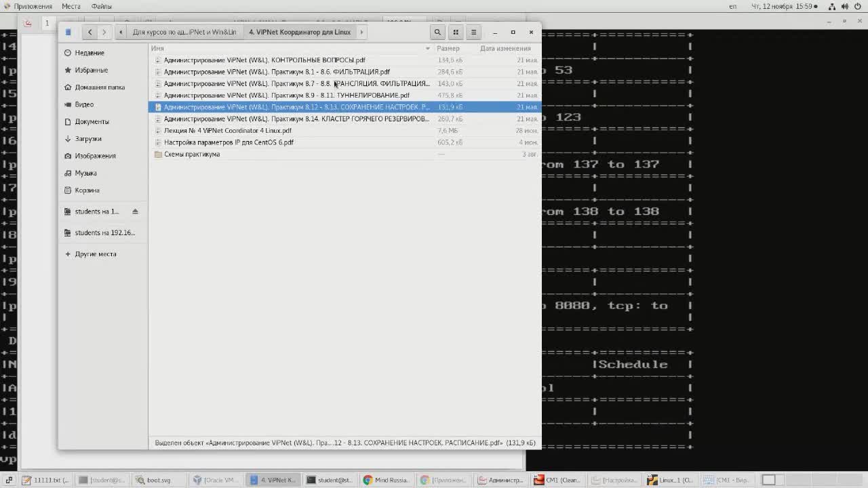Click the 'en' keyboard layout indicator
Viewport: 868px width, 488px height.
[x=732, y=6]
